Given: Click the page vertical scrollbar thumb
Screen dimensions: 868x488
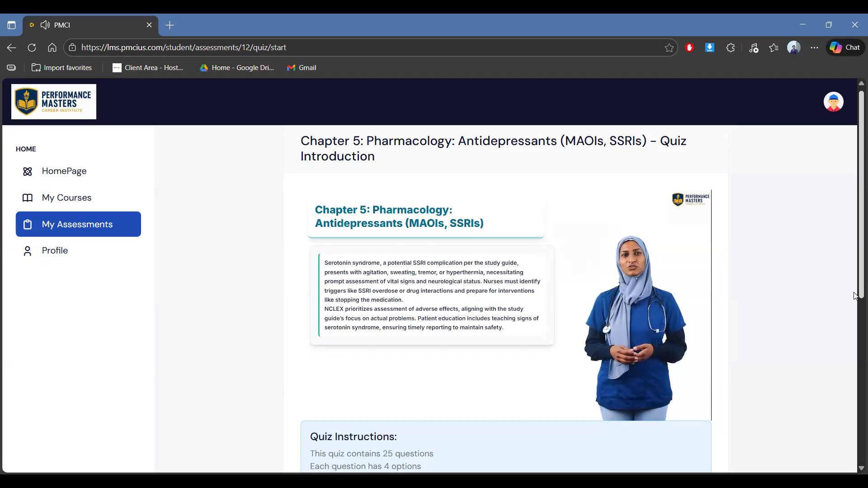Looking at the screenshot, I should coord(861,194).
